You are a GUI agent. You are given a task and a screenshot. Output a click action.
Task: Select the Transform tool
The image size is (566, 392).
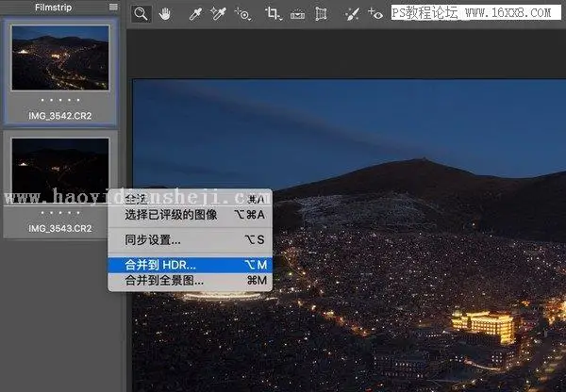[x=321, y=14]
